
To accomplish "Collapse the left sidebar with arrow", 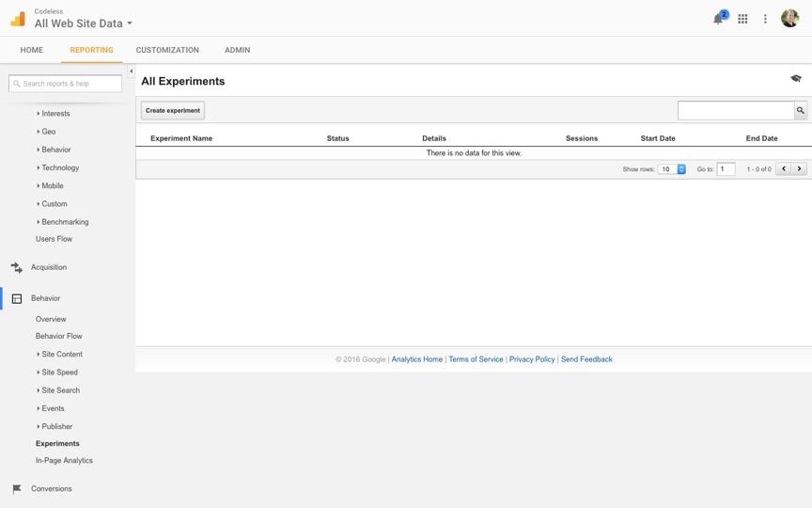I will 131,71.
